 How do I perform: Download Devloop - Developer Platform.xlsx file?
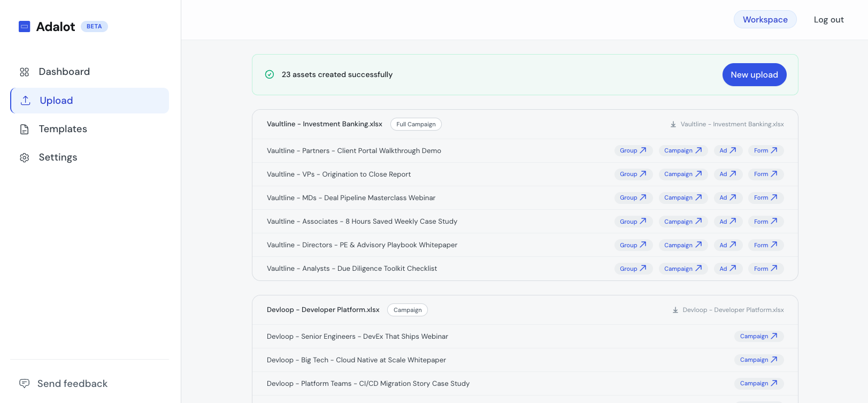(728, 310)
